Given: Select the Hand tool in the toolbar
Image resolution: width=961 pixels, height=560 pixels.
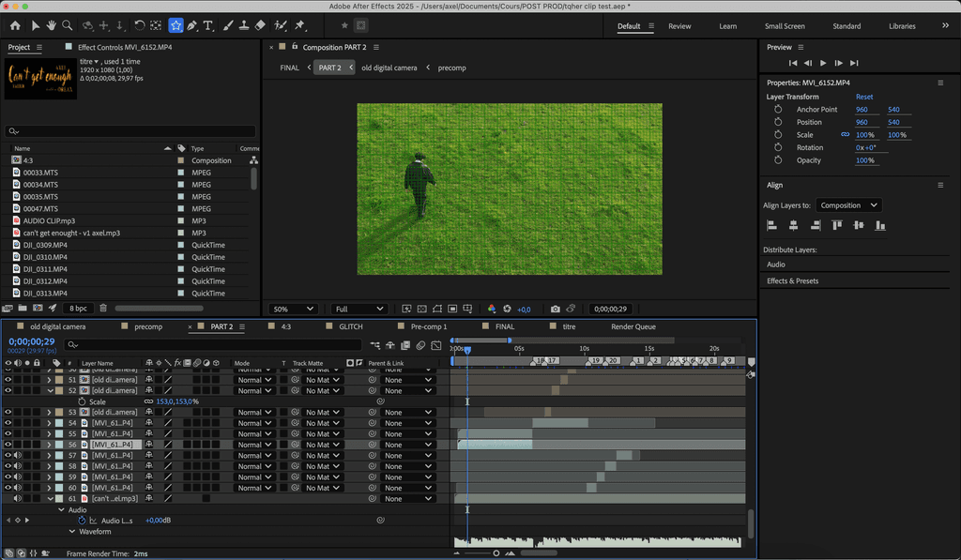Looking at the screenshot, I should pos(51,25).
